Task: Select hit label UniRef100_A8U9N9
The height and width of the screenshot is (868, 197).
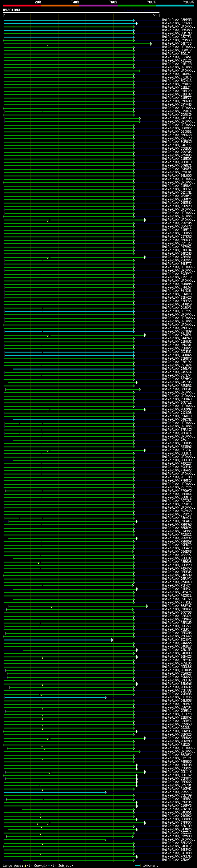Action: point(176,409)
